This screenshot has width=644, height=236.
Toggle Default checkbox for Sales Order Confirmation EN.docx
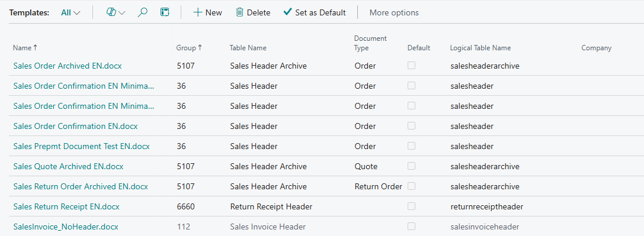click(411, 126)
